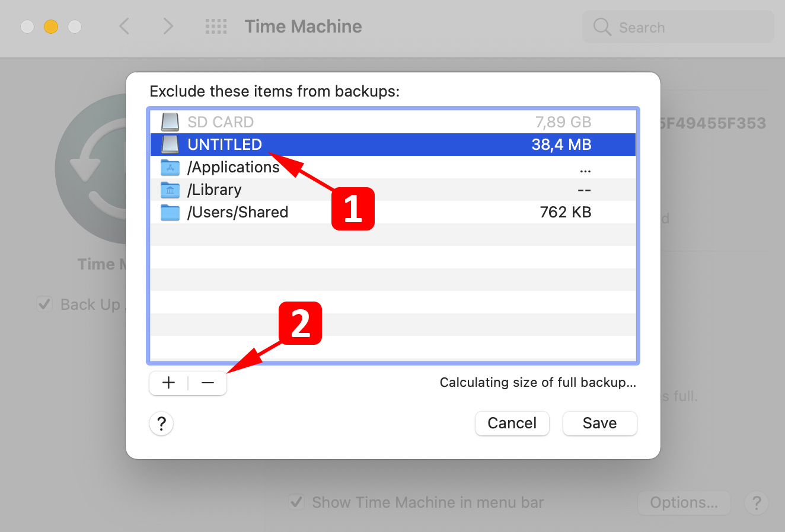
Task: Click the 38,4 MB size value
Action: (561, 145)
